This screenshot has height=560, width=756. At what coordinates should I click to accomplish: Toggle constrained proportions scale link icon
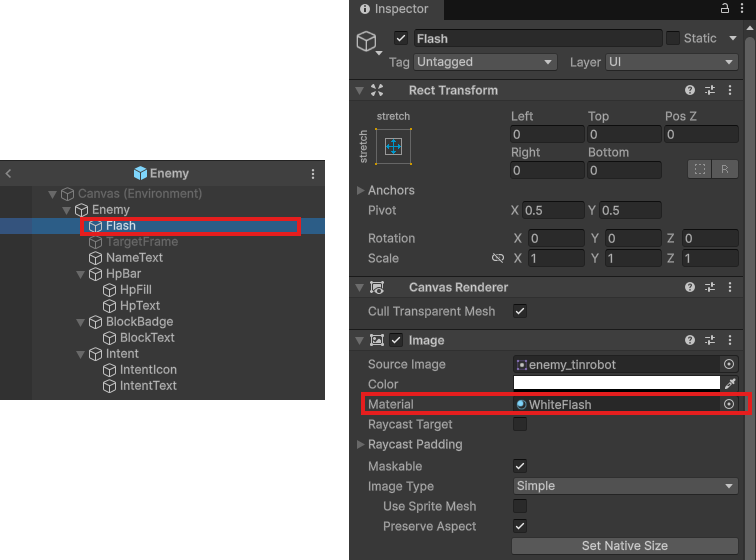(498, 258)
